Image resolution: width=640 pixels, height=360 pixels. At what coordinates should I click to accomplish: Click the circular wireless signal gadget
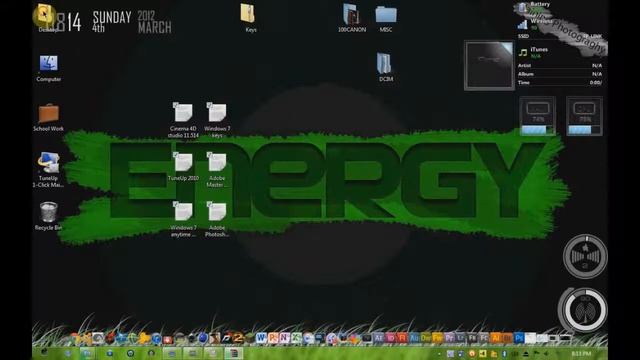pyautogui.click(x=583, y=309)
